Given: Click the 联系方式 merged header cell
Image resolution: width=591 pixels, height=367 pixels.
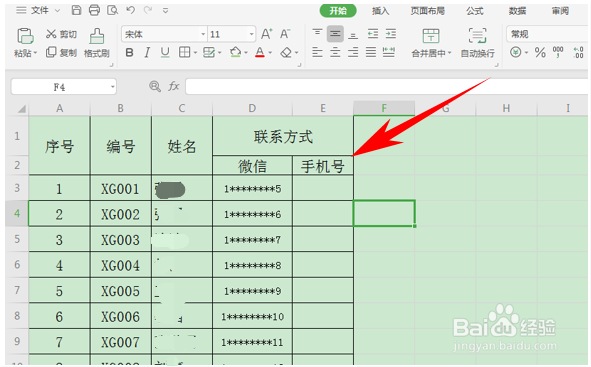Looking at the screenshot, I should coord(283,136).
